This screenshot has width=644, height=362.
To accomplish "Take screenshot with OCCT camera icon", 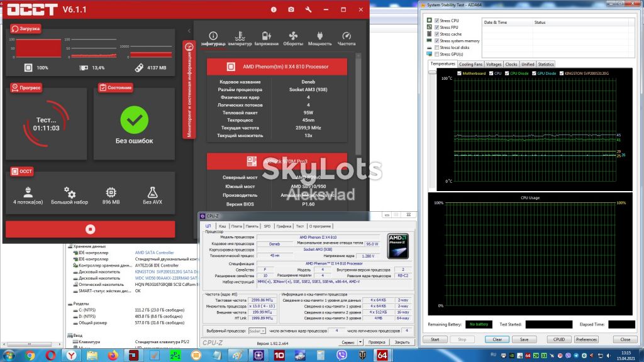I will 291,9.
